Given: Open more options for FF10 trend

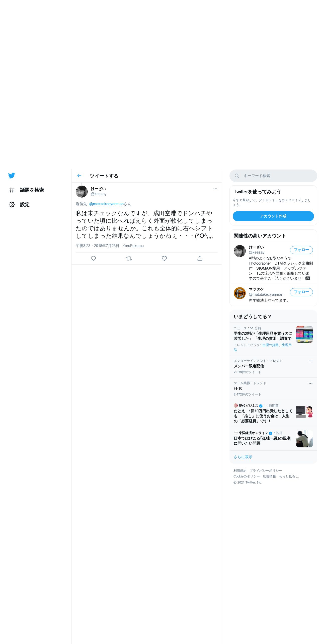Looking at the screenshot, I should 310,383.
